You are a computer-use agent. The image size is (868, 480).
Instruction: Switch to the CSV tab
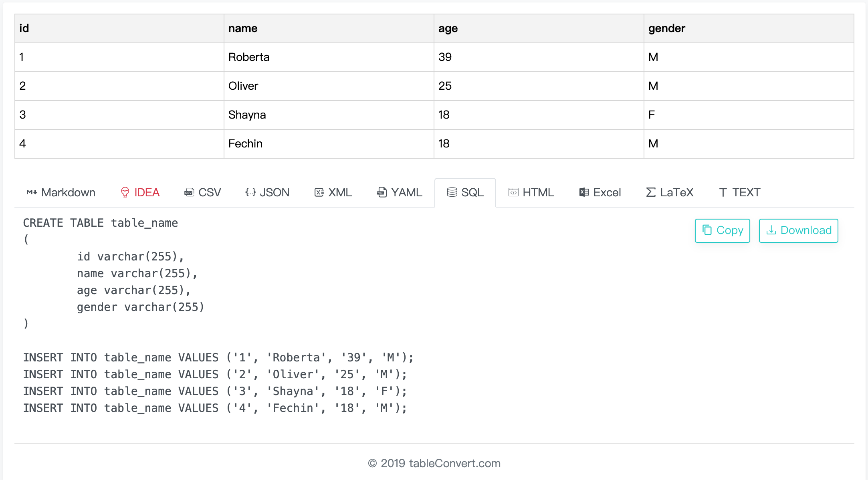click(203, 192)
